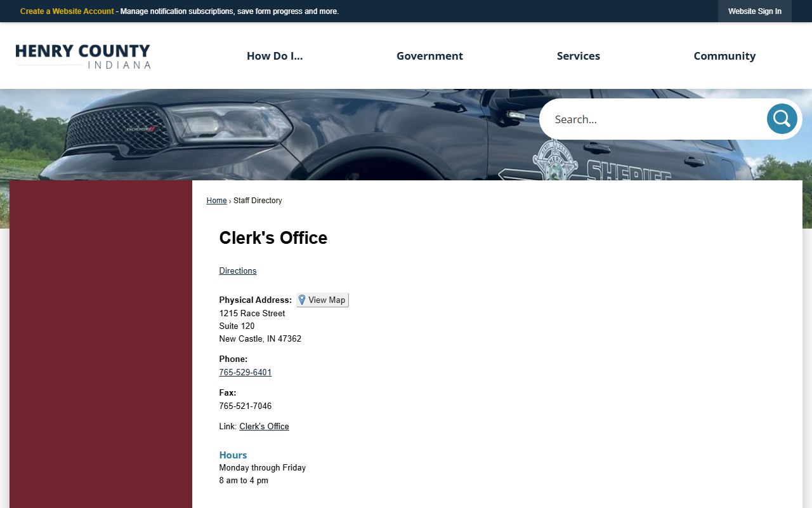Follow the Clerk's Office link
812x508 pixels.
tap(264, 427)
